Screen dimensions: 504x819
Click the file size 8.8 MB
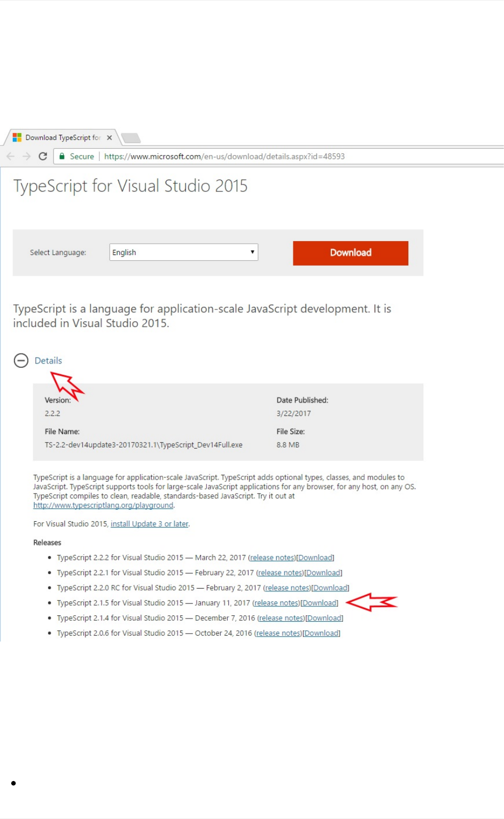pos(288,445)
